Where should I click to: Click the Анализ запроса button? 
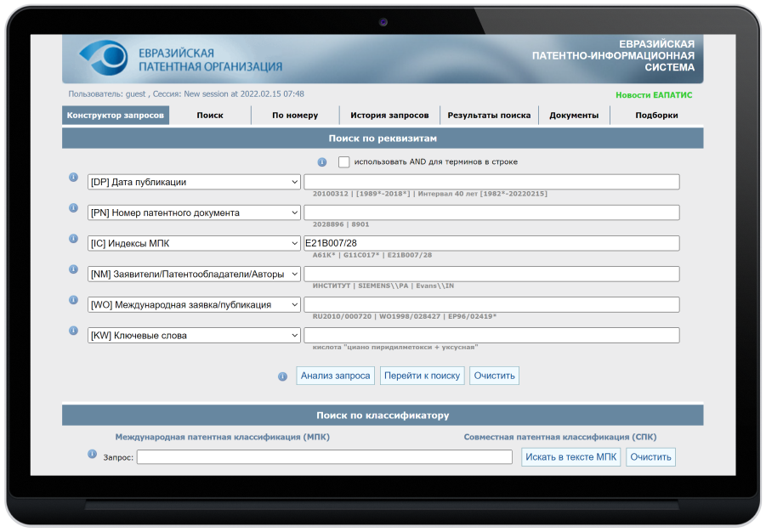point(335,376)
